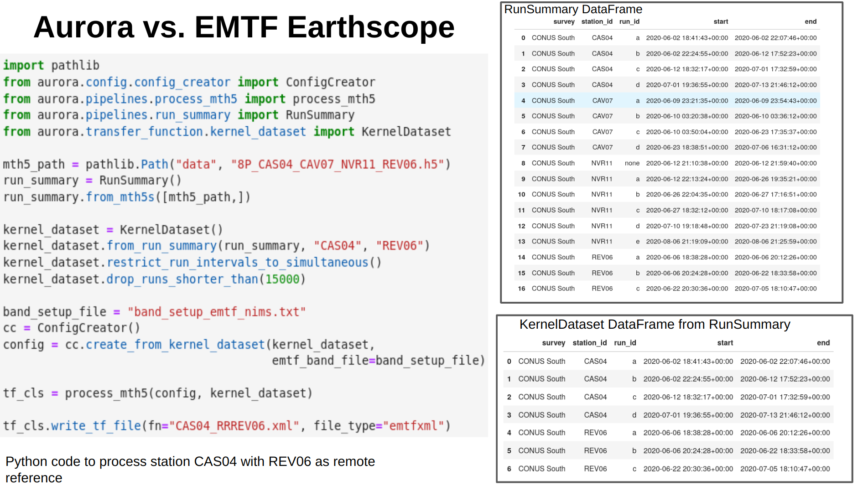Select KernelDataset row 1 CAS04 run b
Screen dimensions: 868x486
click(668, 379)
